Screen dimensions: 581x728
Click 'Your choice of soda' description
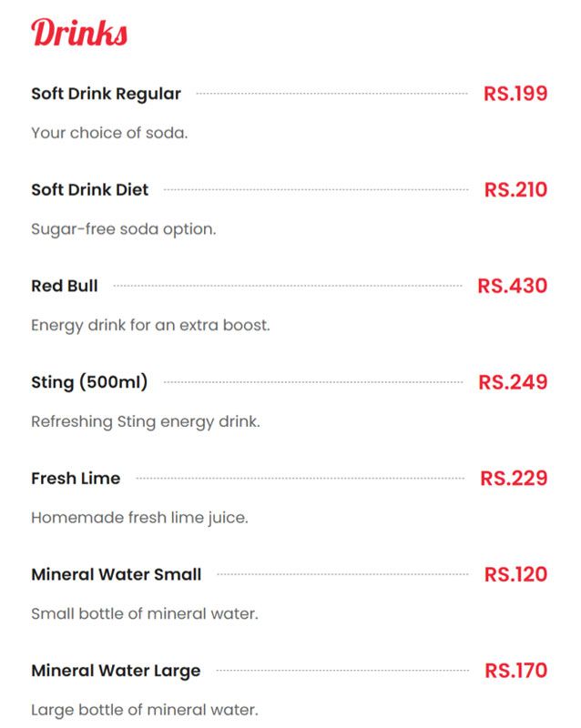(109, 133)
